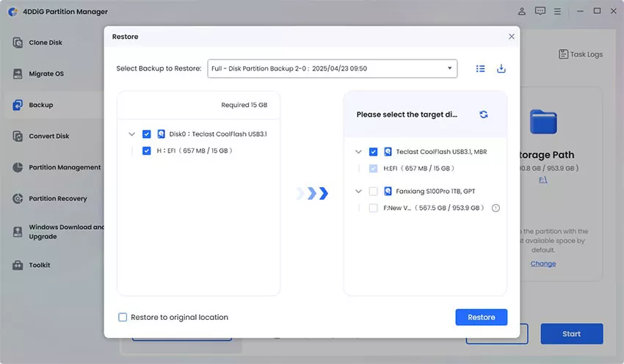Open the feedback chat icon in title bar

coord(540,11)
